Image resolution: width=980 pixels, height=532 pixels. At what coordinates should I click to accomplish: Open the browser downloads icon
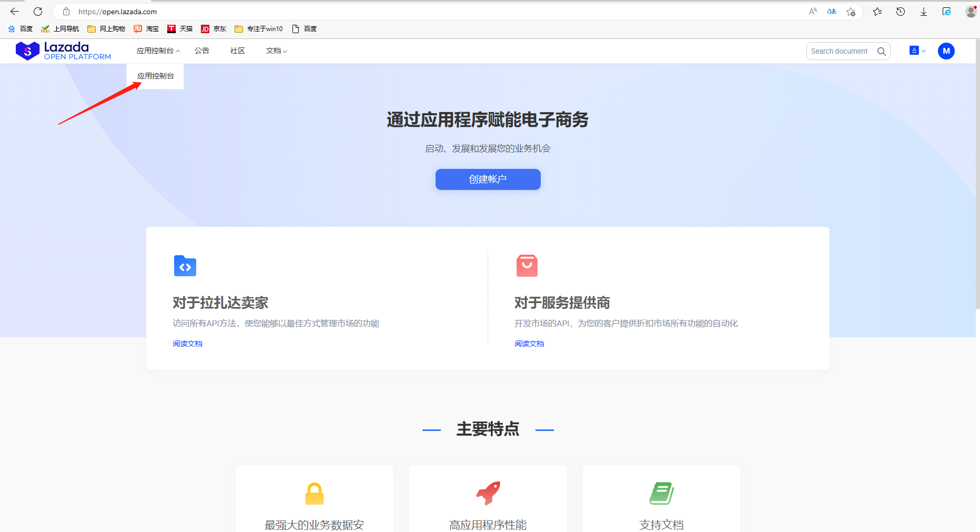[x=923, y=12]
